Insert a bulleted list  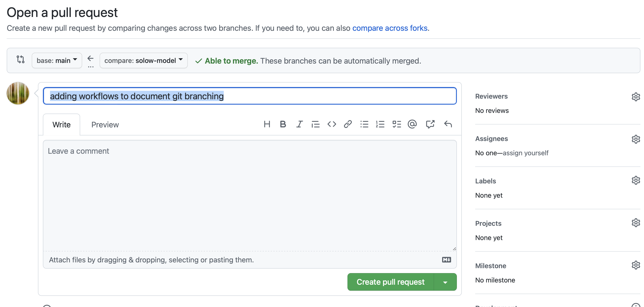pos(364,124)
